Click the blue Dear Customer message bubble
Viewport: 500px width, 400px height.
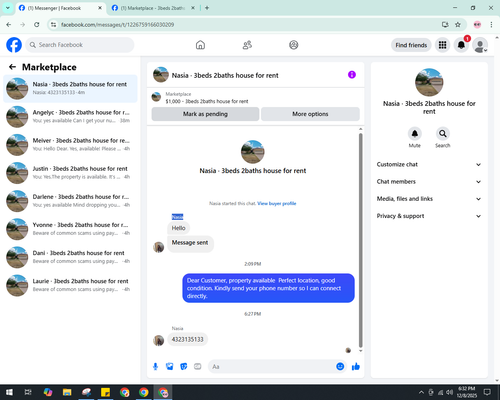coord(268,288)
